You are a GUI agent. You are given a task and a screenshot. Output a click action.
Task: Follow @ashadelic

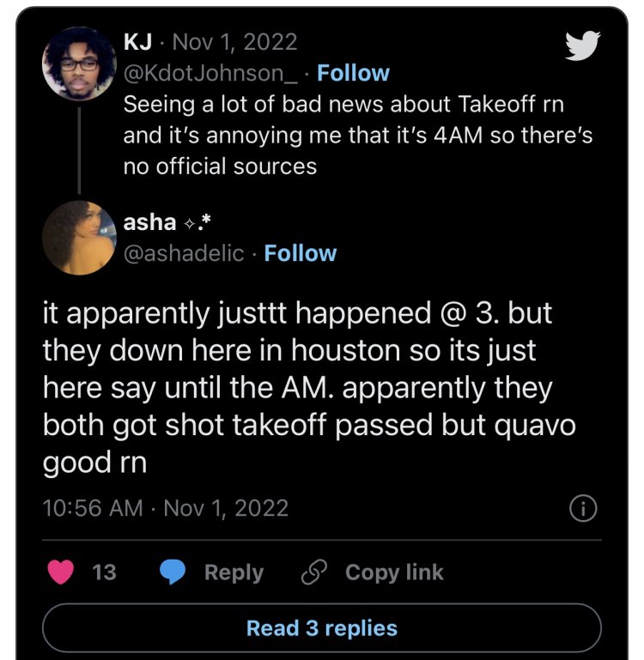click(x=301, y=253)
